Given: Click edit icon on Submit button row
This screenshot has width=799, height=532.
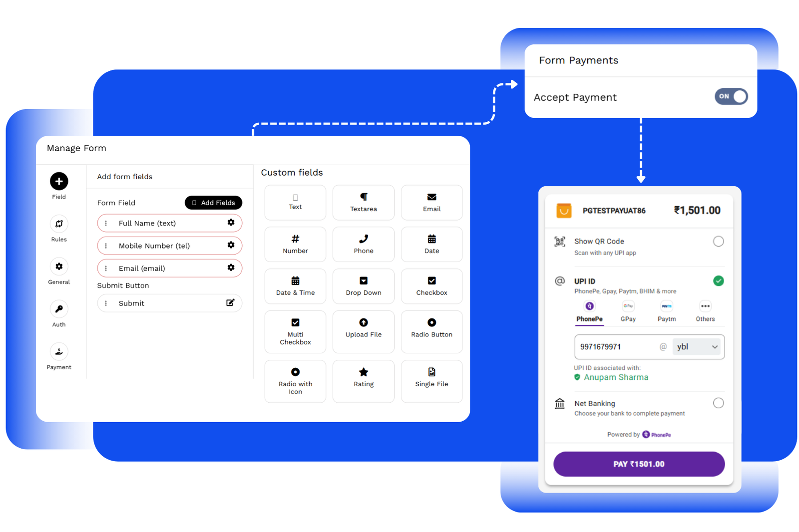Looking at the screenshot, I should pyautogui.click(x=230, y=303).
